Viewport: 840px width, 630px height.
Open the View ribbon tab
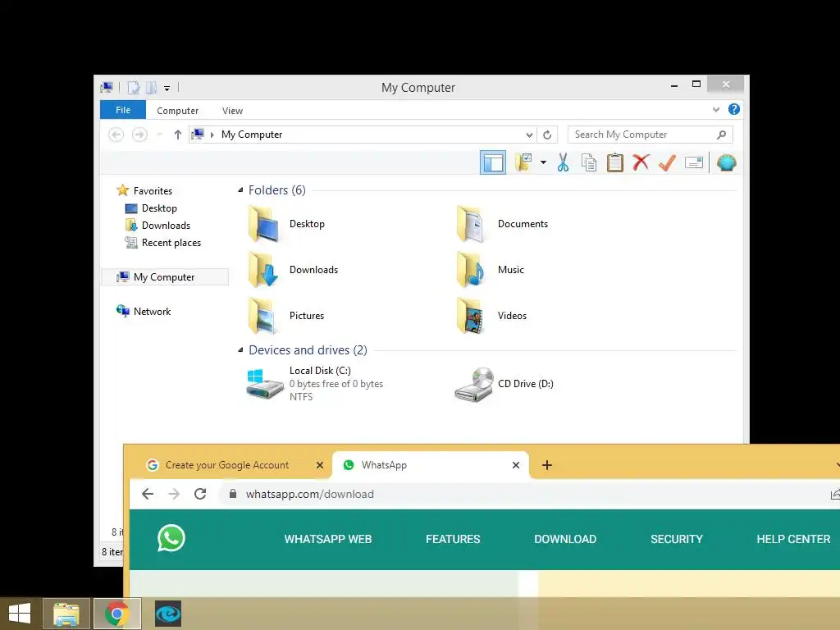232,111
